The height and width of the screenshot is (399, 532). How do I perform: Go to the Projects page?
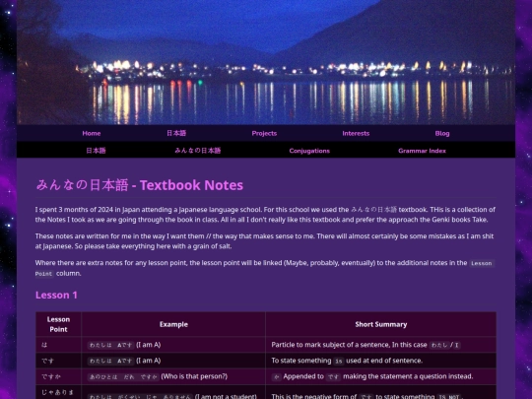pyautogui.click(x=264, y=133)
